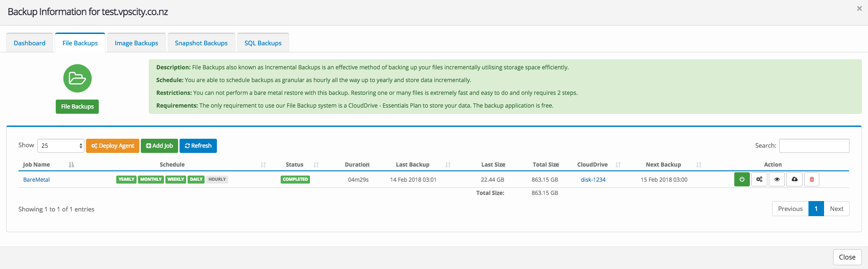868x269 pixels.
Task: Sort the table by Status column
Action: (x=295, y=165)
